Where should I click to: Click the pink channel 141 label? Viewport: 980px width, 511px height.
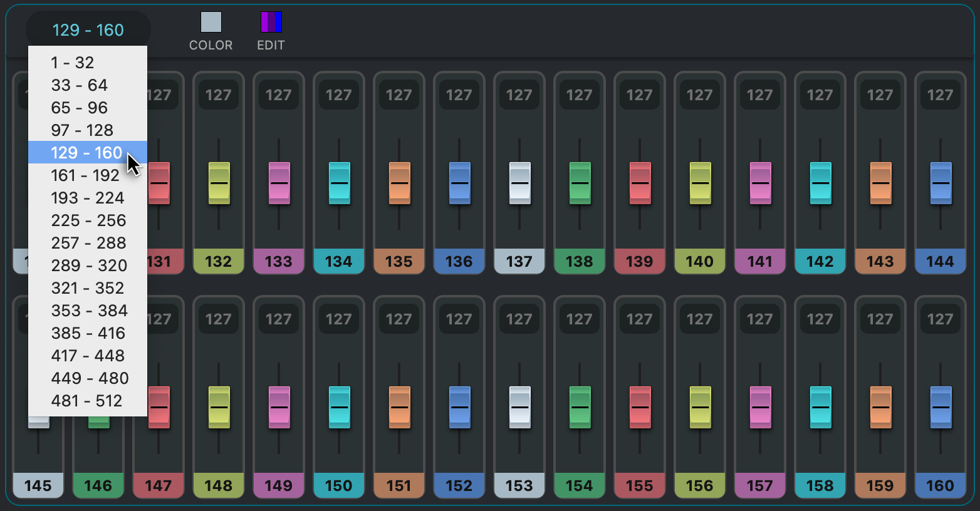760,261
